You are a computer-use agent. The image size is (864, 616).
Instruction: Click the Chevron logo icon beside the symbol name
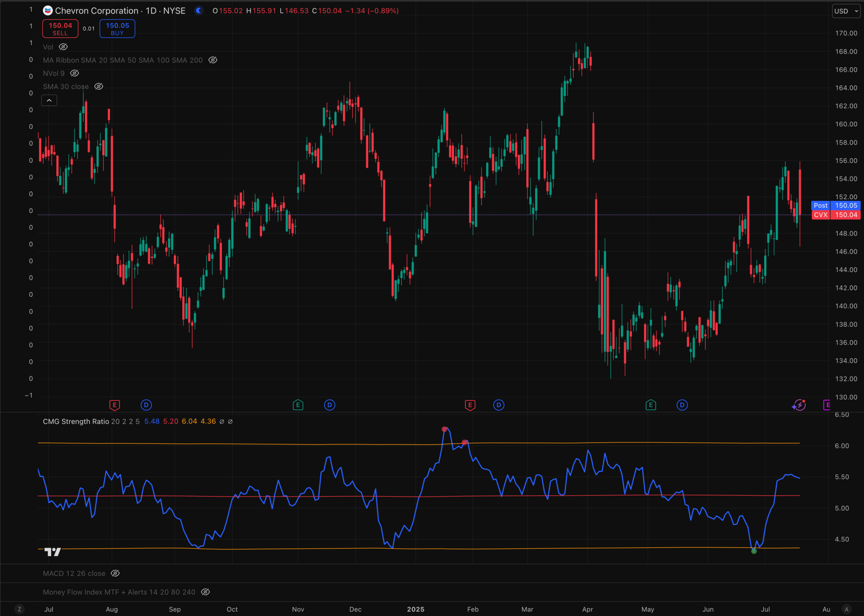pos(48,10)
